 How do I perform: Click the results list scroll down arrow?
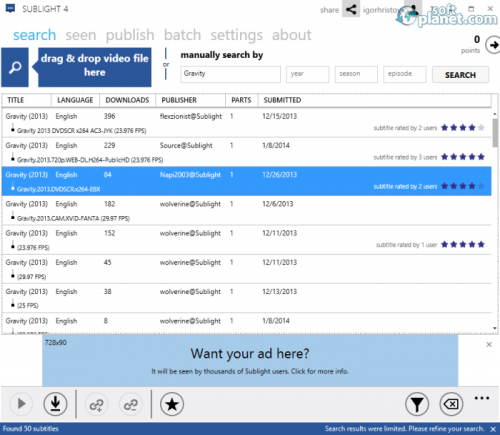click(495, 329)
